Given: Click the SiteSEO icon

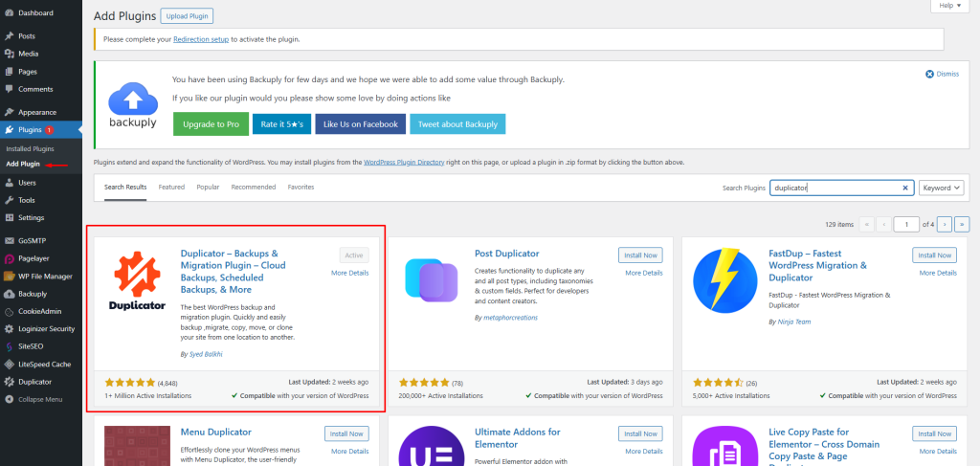Looking at the screenshot, I should [9, 346].
